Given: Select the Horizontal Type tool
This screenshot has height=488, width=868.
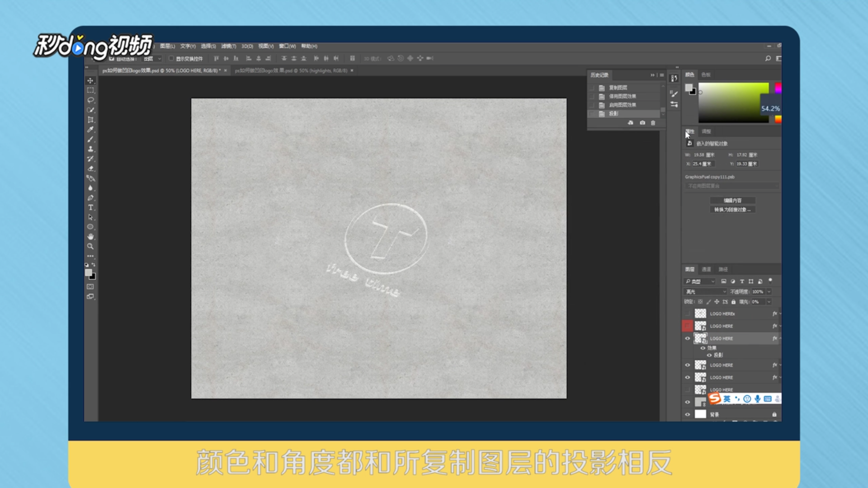Looking at the screenshot, I should (x=90, y=207).
